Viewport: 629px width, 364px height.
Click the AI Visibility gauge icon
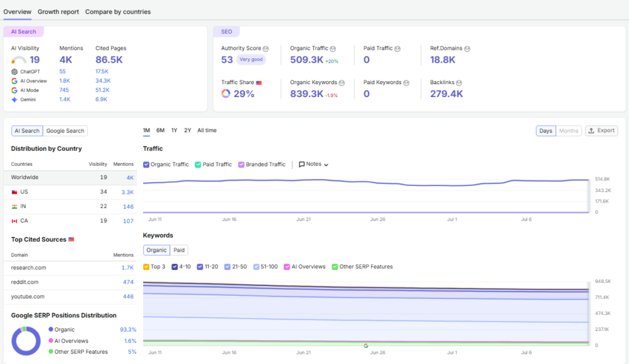[x=18, y=60]
